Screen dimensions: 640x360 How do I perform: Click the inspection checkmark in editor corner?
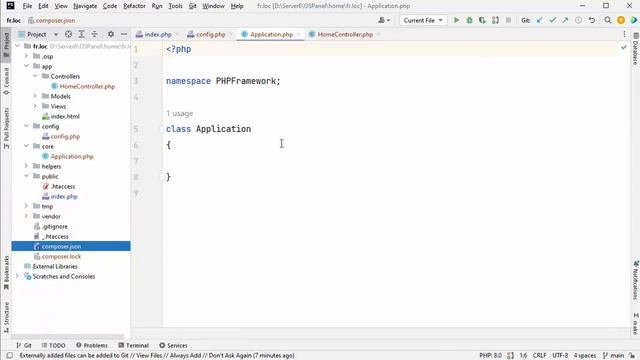[x=624, y=48]
